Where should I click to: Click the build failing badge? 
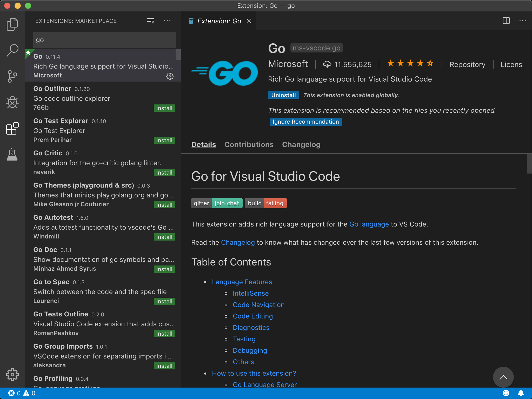coord(266,203)
